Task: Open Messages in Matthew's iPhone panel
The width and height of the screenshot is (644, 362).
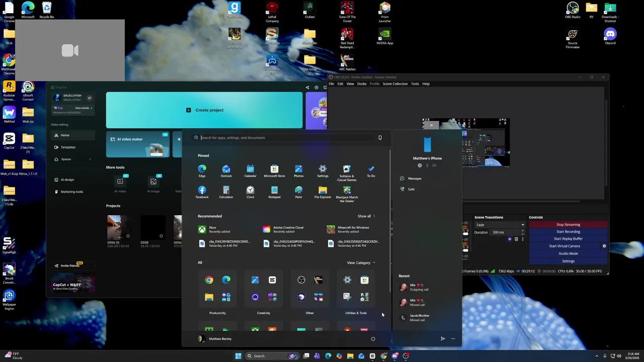Action: coord(411,178)
